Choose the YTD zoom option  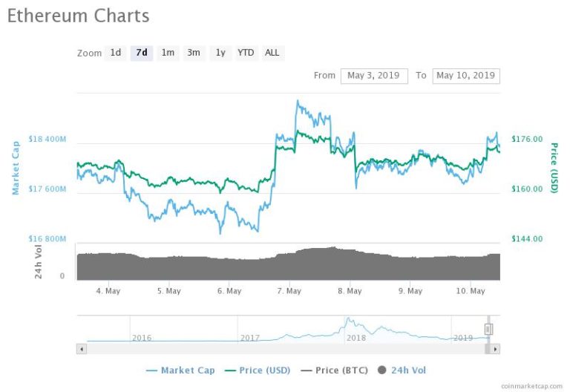(246, 53)
